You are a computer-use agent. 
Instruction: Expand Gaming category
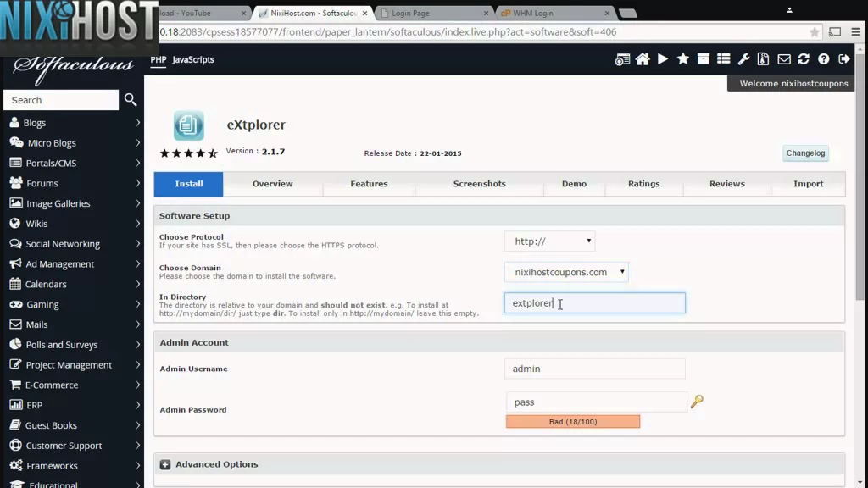point(75,304)
